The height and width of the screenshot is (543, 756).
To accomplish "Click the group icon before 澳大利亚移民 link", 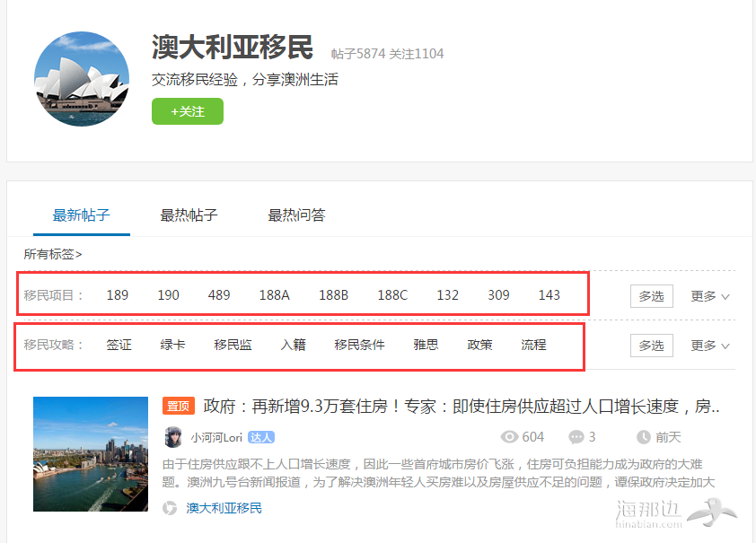I will point(170,508).
